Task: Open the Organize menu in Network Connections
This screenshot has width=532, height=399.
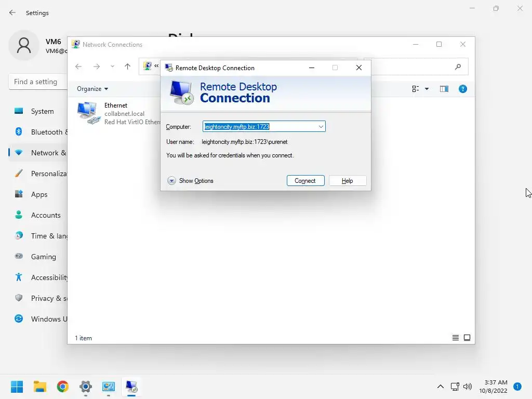Action: coord(92,89)
